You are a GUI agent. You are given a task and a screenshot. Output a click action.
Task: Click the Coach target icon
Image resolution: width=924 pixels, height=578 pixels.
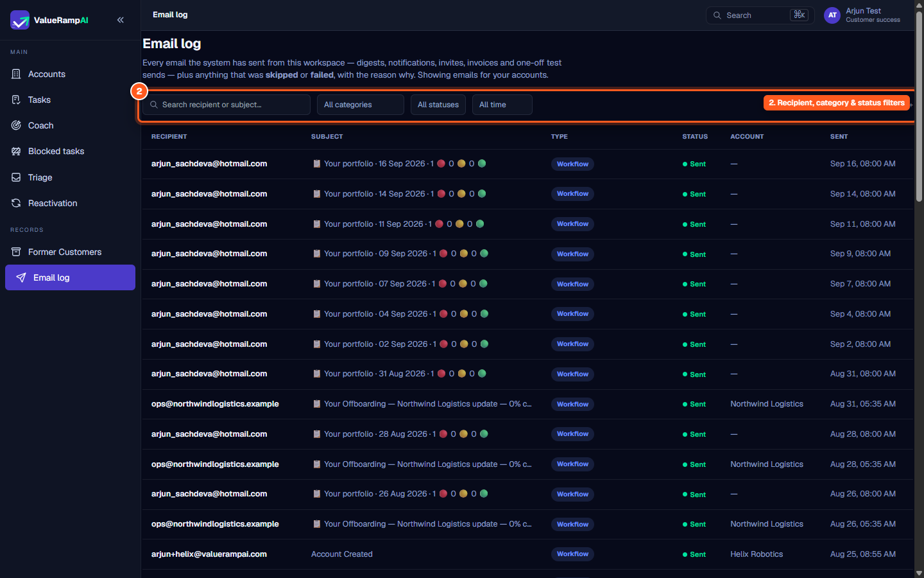click(16, 125)
